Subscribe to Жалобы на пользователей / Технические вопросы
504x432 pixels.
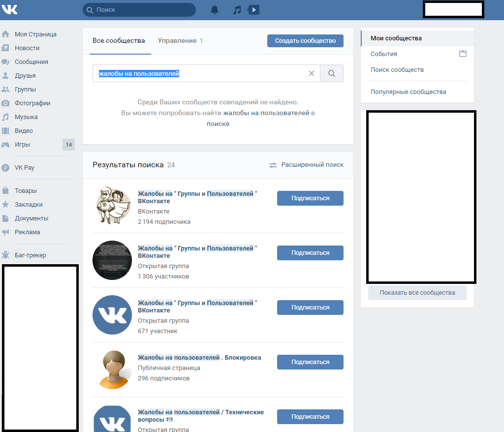tap(310, 417)
